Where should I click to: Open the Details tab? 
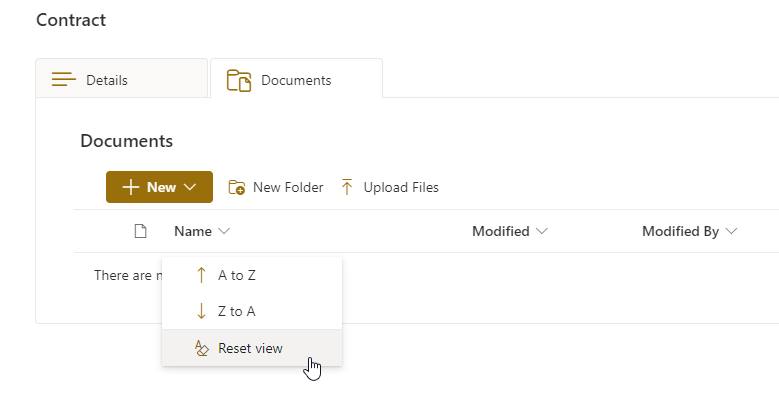[121, 79]
